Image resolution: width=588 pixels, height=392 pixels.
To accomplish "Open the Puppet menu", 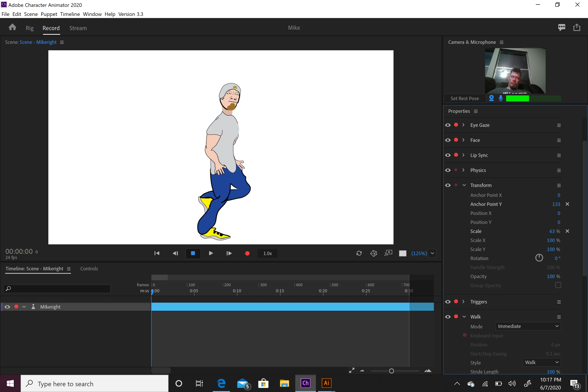I will [x=49, y=14].
